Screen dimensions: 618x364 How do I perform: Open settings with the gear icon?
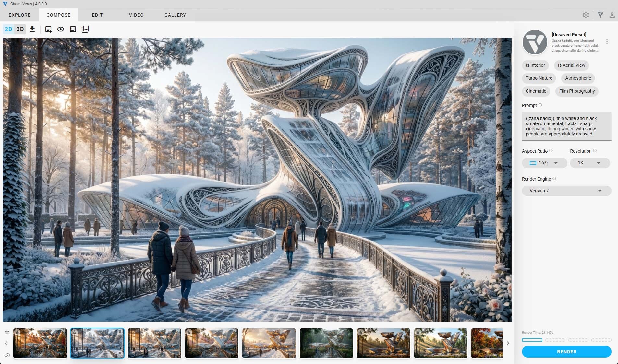(586, 15)
